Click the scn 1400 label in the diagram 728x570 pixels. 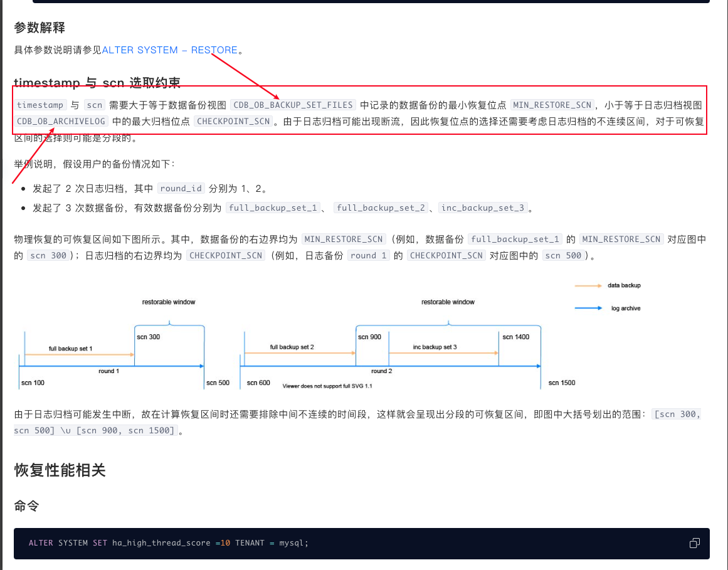coord(515,337)
